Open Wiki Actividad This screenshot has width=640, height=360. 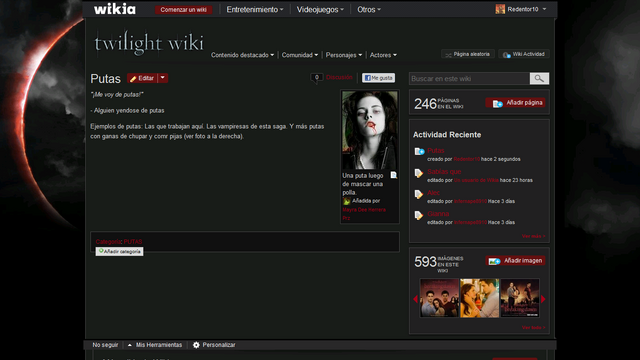tap(524, 54)
